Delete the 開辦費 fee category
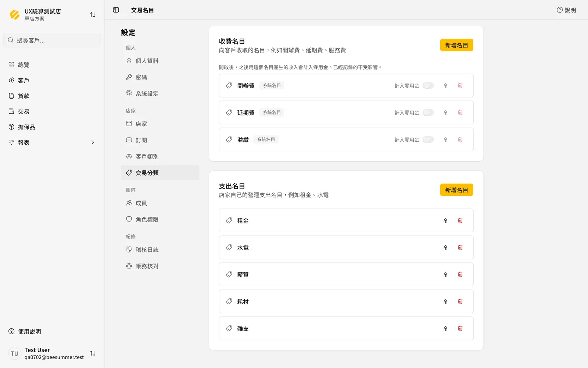 coord(460,86)
